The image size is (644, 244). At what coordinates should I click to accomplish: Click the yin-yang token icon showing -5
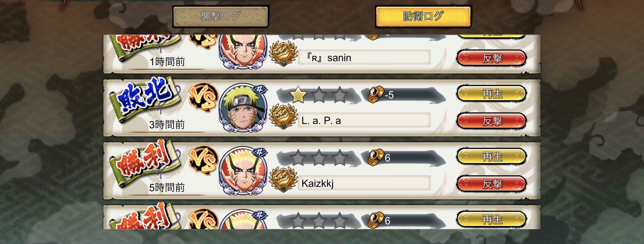pos(376,94)
